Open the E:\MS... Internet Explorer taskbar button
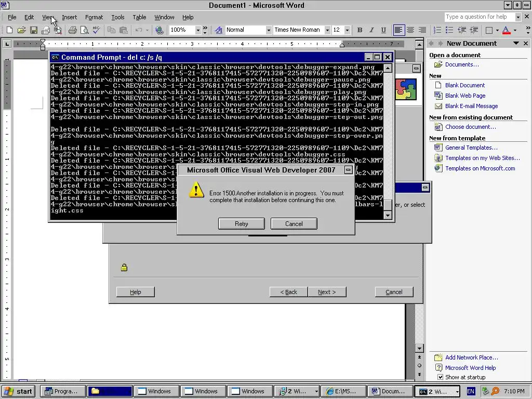This screenshot has width=532, height=399. point(344,391)
